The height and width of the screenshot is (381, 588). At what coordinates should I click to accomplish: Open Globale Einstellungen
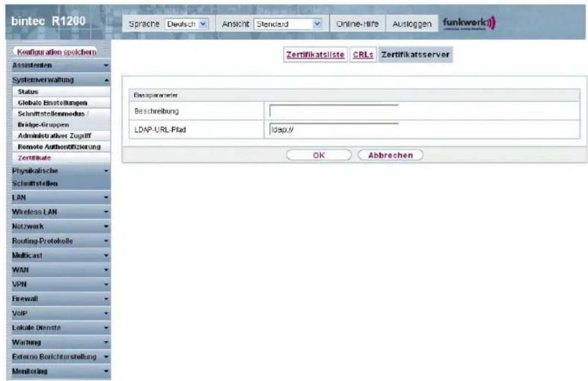pos(62,103)
